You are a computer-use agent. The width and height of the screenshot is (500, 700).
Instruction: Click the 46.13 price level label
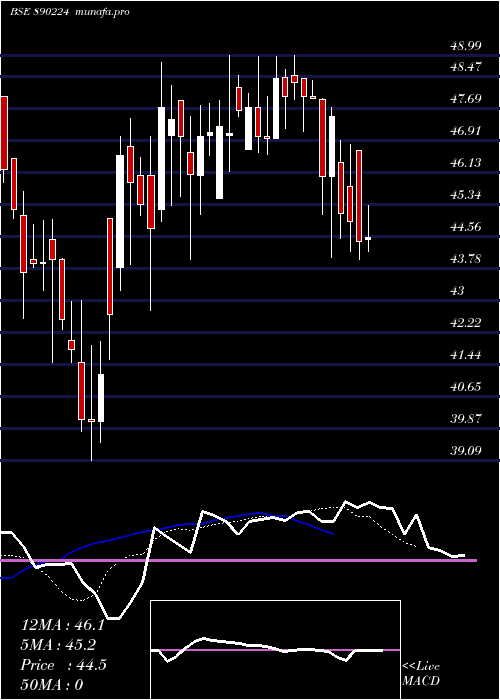coord(466,162)
